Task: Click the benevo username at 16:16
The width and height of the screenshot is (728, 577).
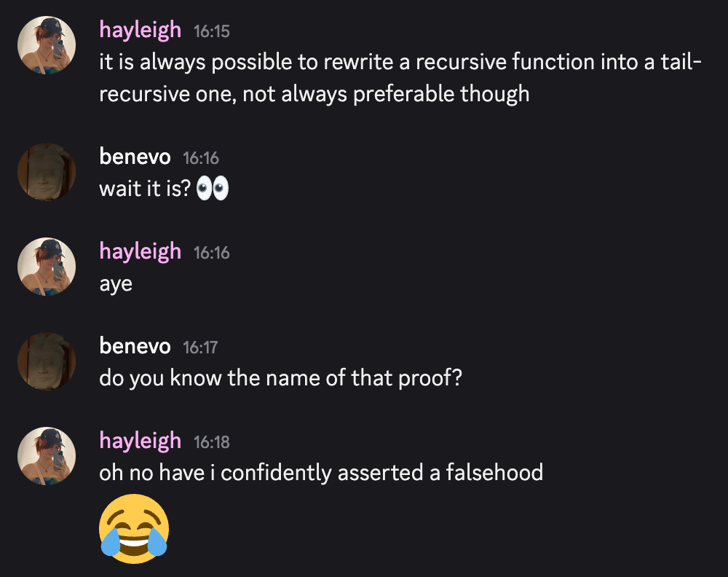Action: (135, 157)
